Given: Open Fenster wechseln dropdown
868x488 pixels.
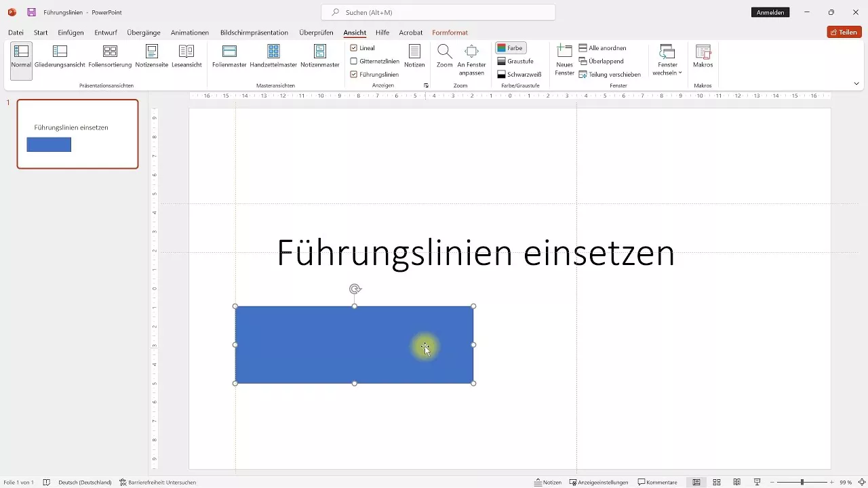Looking at the screenshot, I should click(667, 60).
